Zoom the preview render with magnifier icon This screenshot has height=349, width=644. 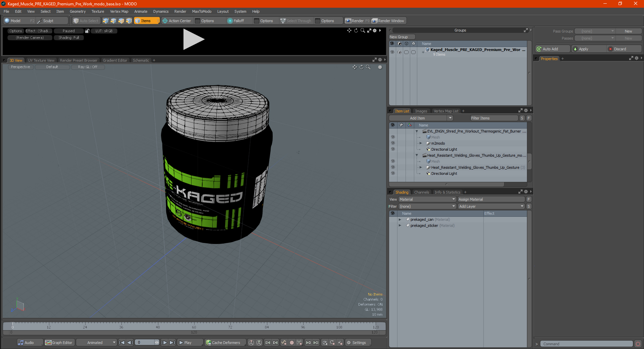(363, 31)
